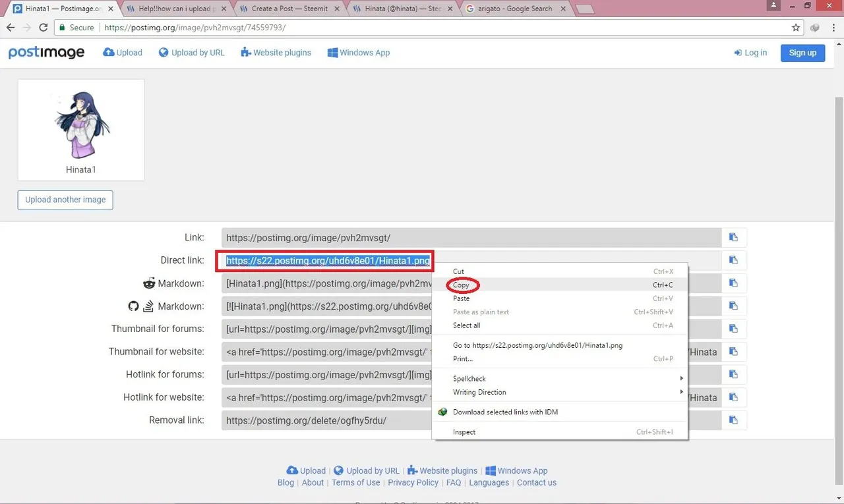Click the copy icon for Hotlink for forums

733,375
